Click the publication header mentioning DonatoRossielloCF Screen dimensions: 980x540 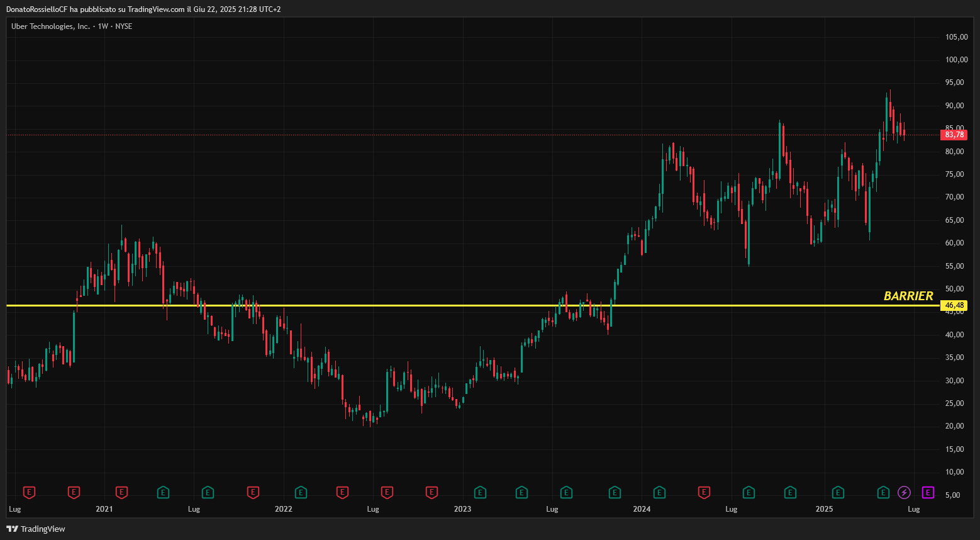pyautogui.click(x=143, y=9)
